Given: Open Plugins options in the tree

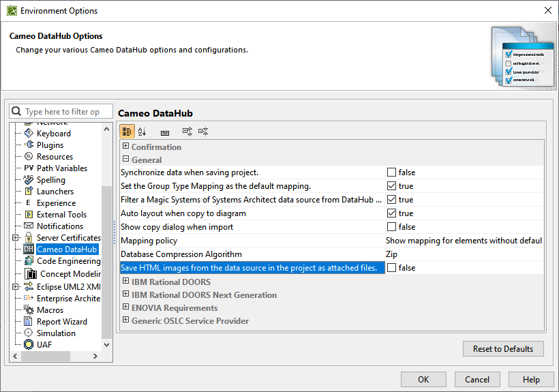Looking at the screenshot, I should (50, 145).
